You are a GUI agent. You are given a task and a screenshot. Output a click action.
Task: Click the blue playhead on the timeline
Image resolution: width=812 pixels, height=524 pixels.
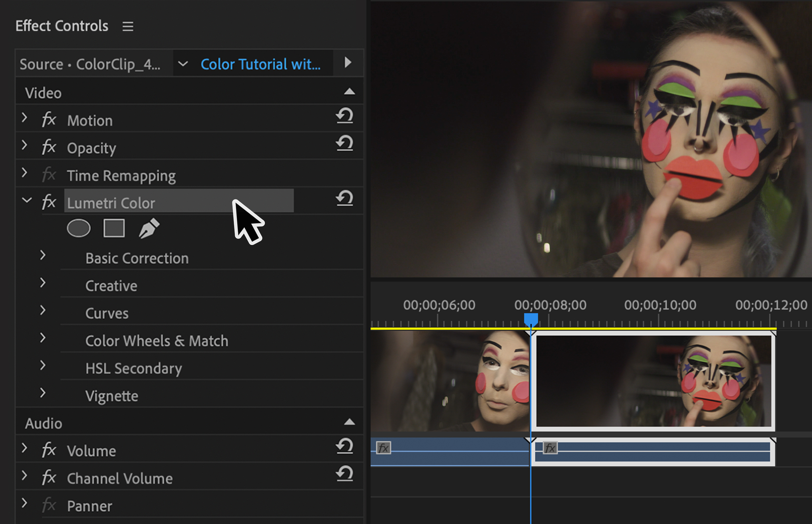coord(531,319)
